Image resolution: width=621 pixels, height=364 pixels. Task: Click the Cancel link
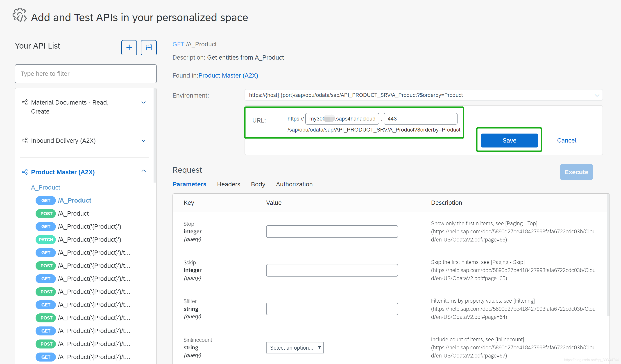(566, 140)
